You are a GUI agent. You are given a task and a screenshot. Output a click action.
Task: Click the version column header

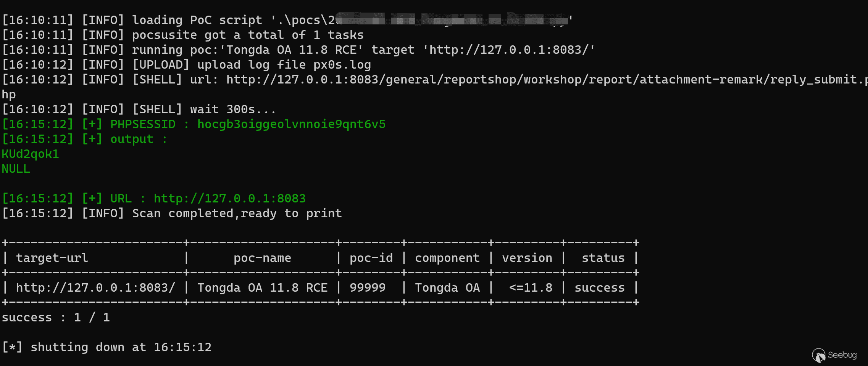[x=527, y=258]
